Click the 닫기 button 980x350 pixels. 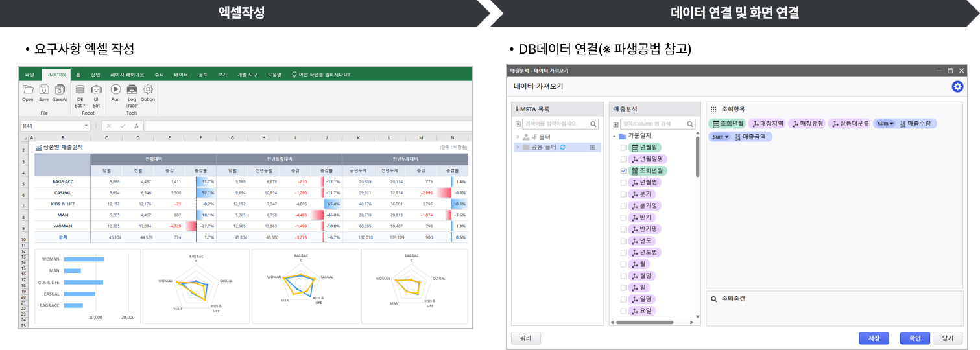pyautogui.click(x=948, y=338)
